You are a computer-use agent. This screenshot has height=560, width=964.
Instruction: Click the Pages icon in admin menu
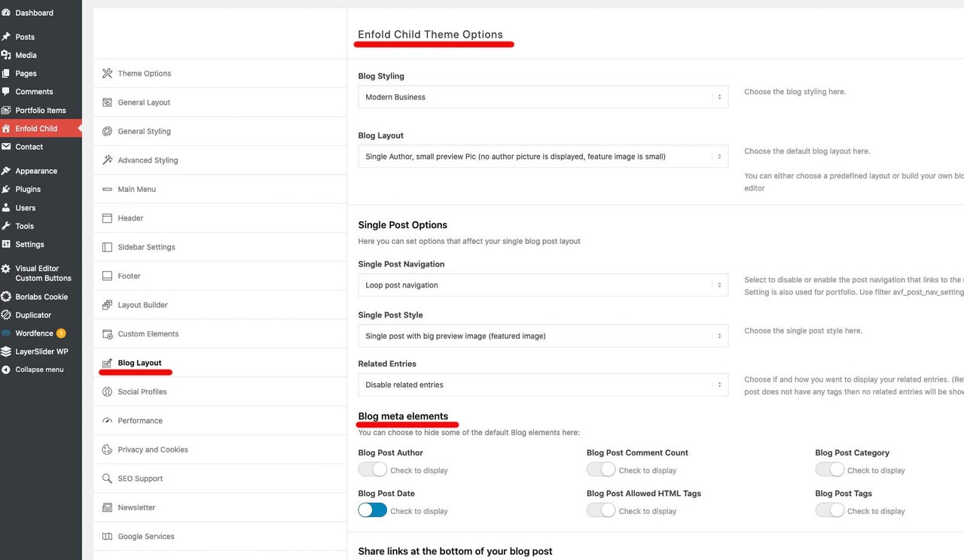[x=6, y=73]
